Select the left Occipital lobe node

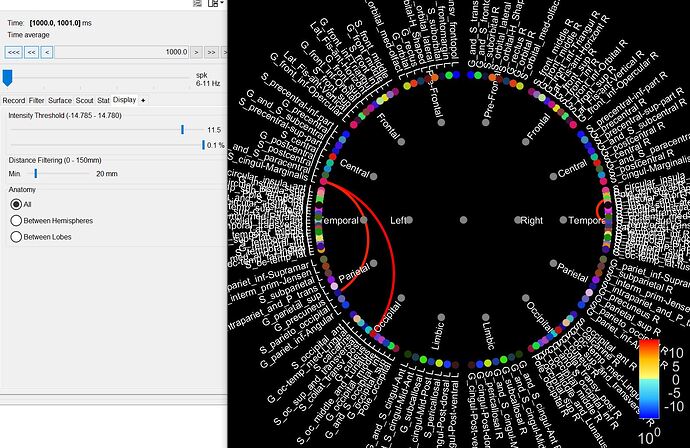point(401,298)
